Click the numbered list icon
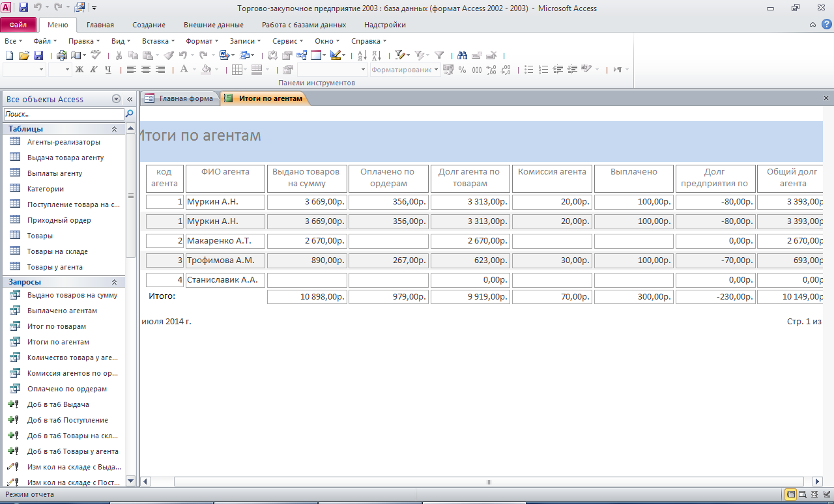Viewport: 834px width, 504px height. pos(543,70)
